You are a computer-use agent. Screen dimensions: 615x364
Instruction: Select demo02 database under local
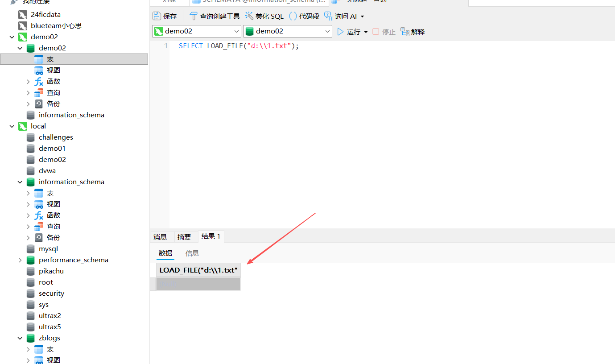pos(52,160)
